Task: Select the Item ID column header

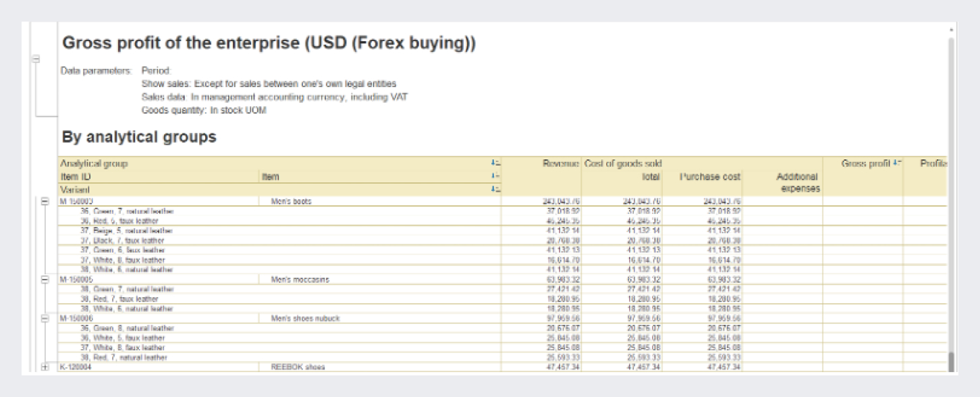Action: (x=76, y=177)
